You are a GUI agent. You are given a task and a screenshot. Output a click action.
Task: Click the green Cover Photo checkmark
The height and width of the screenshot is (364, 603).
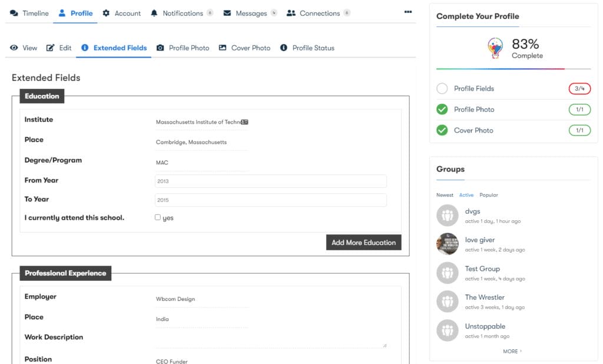pyautogui.click(x=442, y=130)
